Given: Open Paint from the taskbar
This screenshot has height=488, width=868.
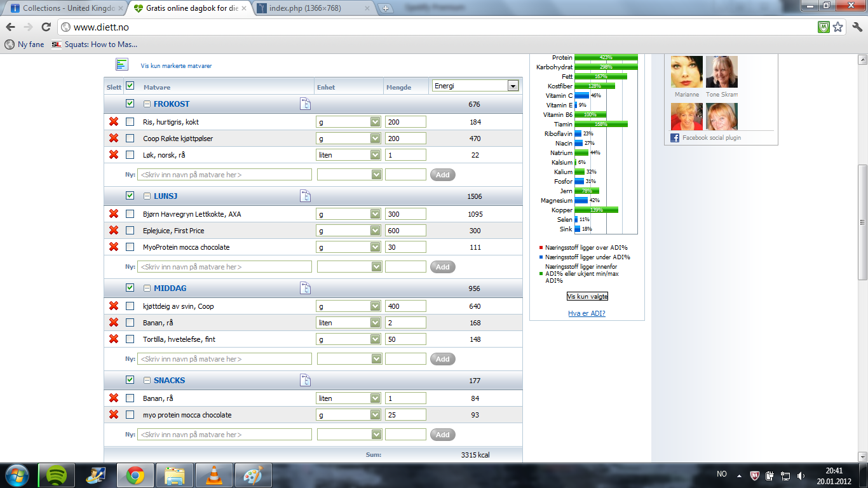Looking at the screenshot, I should tap(254, 475).
